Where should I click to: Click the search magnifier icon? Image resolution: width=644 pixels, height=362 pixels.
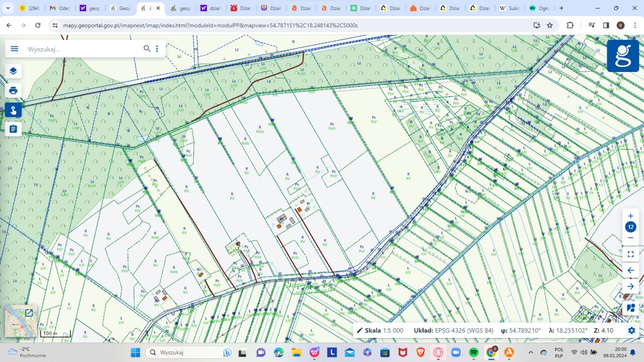[x=147, y=49]
